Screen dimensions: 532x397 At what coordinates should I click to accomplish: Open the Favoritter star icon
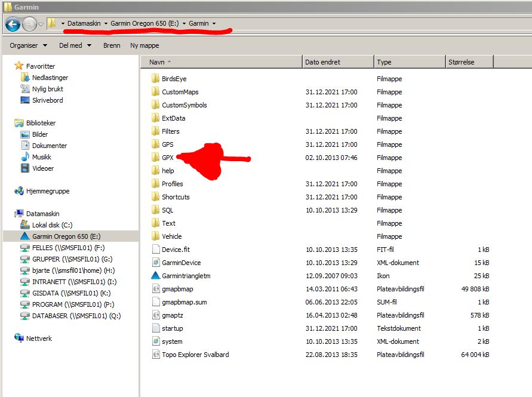tap(19, 66)
